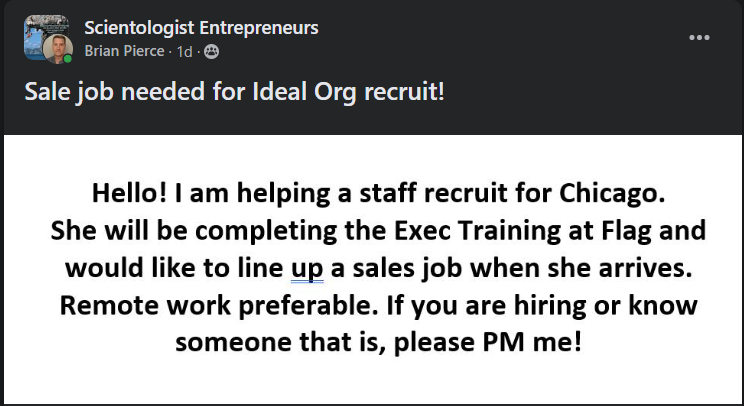Click the group members privacy icon
The image size is (744, 406).
(x=211, y=51)
